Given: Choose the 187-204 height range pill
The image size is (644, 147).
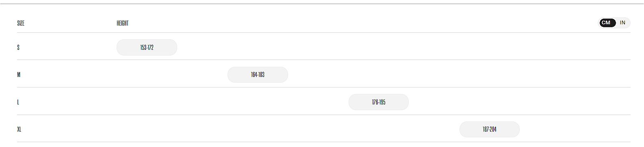Looking at the screenshot, I should (490, 130).
